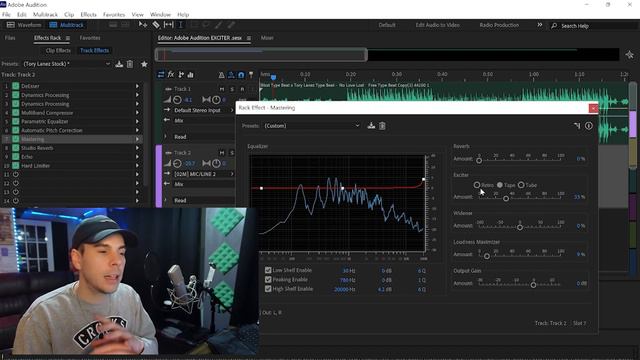The width and height of the screenshot is (640, 360).
Task: Toggle snapping magnet icon in editor
Action: click(241, 75)
